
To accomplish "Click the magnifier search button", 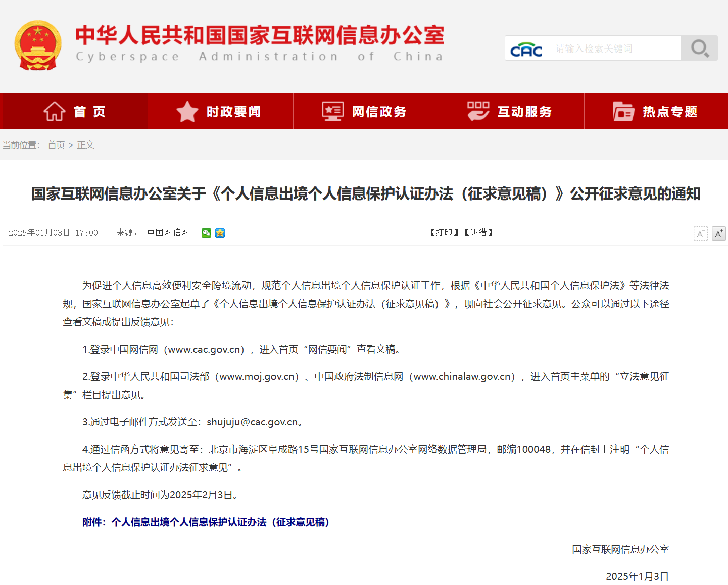I will 700,48.
